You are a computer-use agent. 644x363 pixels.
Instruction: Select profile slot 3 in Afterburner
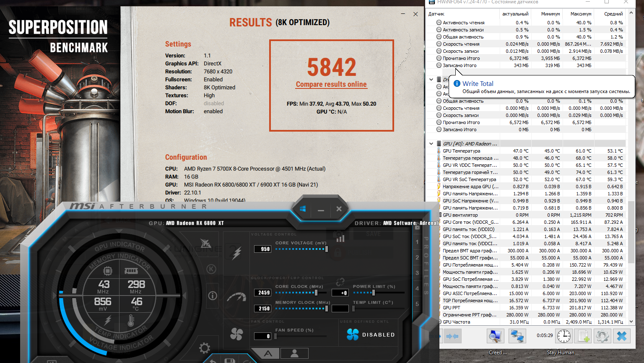click(417, 273)
